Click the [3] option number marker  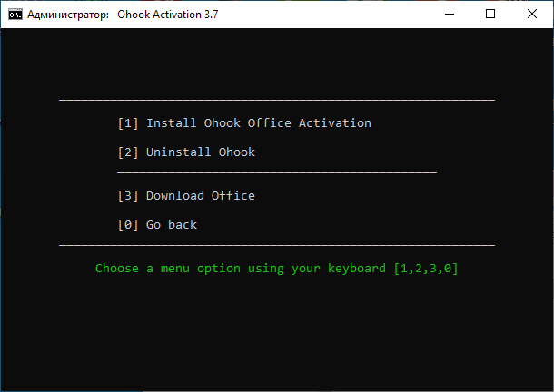click(x=128, y=196)
